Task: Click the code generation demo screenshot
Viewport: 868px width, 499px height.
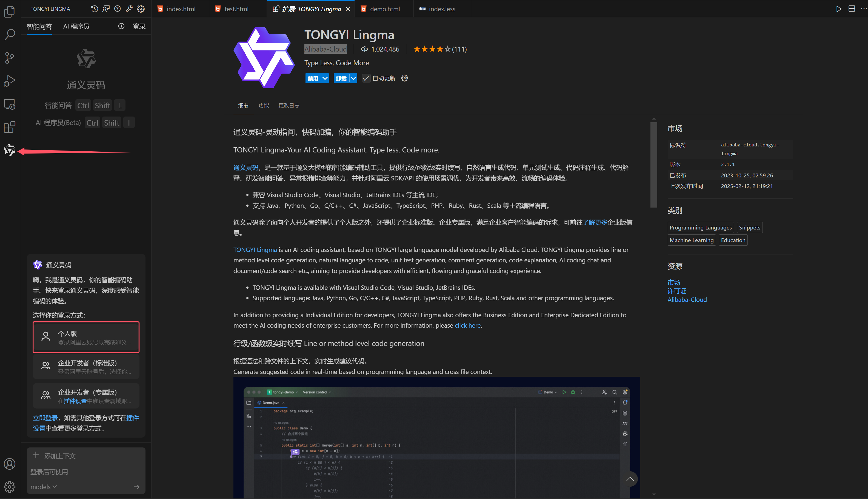Action: 436,438
